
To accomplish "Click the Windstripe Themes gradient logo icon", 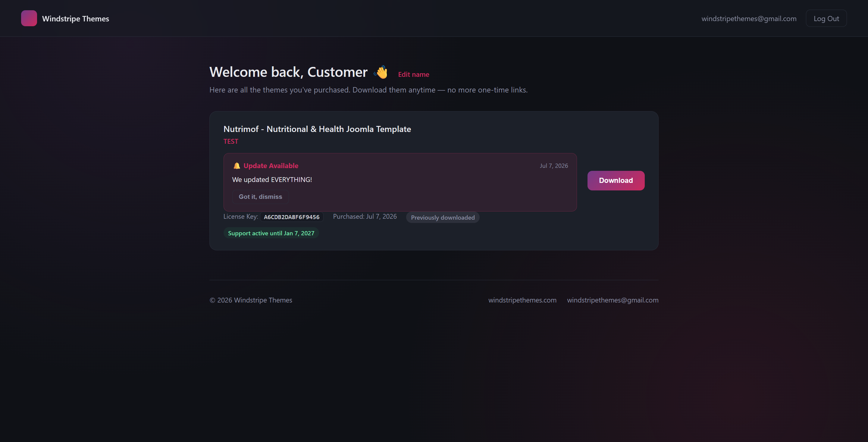I will (29, 18).
